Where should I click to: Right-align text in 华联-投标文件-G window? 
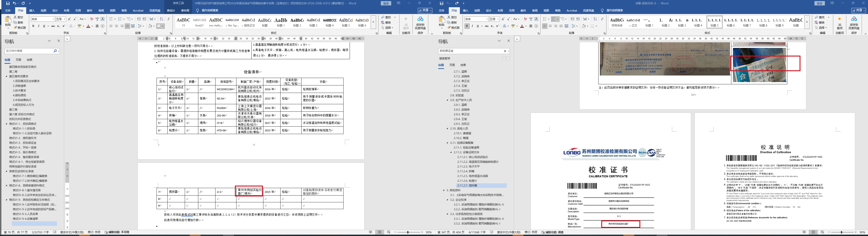point(556,26)
